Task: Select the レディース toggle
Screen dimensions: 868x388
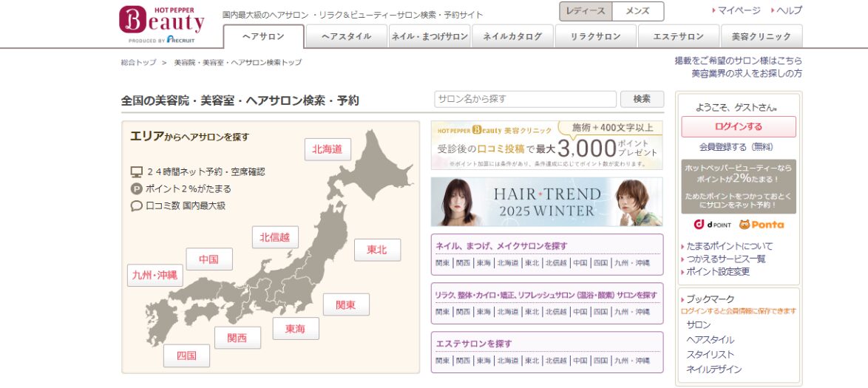Action: click(x=586, y=11)
